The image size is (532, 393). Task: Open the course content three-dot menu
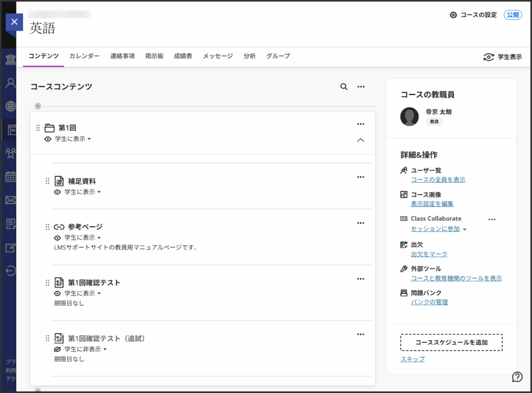361,87
